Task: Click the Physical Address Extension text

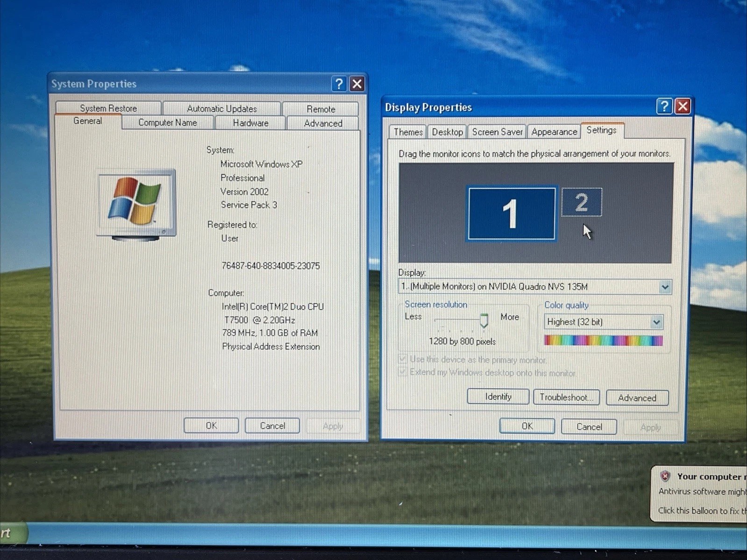Action: tap(271, 347)
